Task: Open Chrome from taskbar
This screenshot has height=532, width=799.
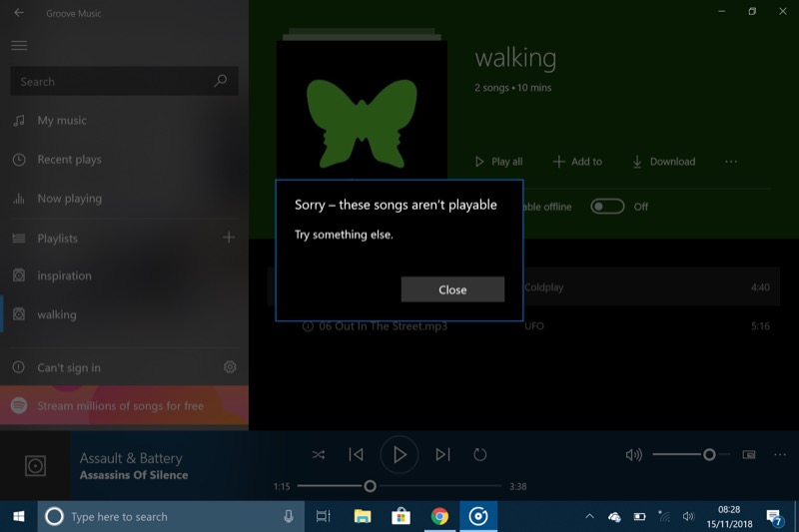Action: click(x=439, y=517)
